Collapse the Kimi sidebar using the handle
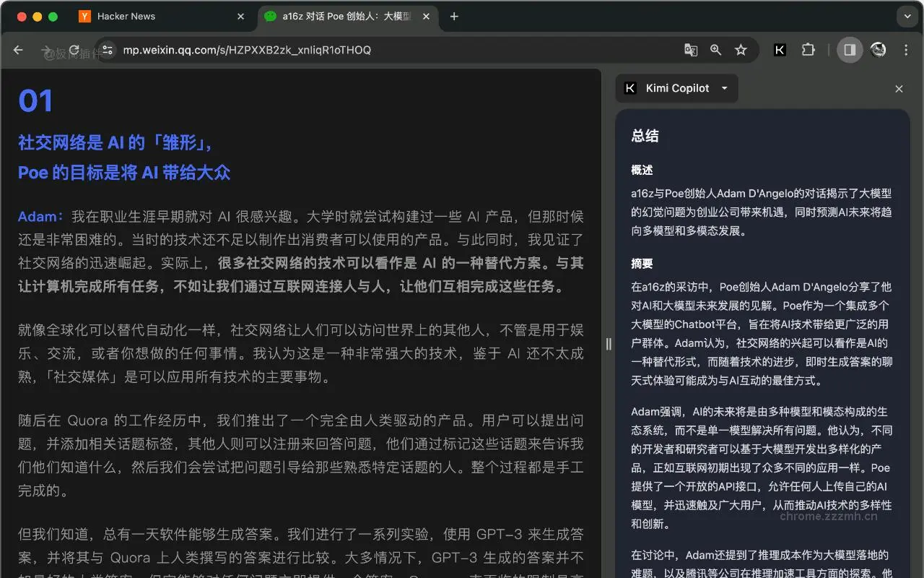 [609, 345]
